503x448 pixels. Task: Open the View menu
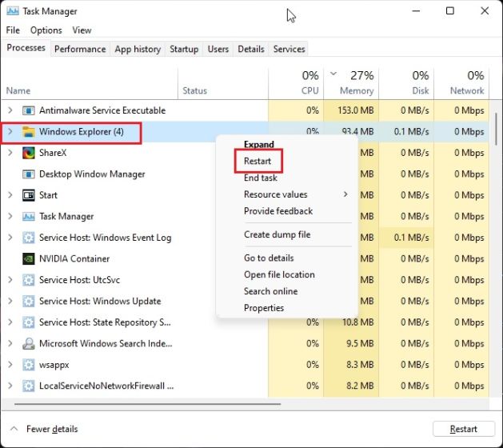click(82, 30)
